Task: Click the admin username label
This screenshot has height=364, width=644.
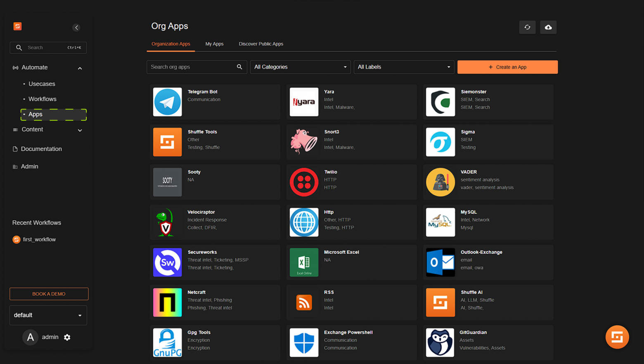Action: (x=50, y=337)
